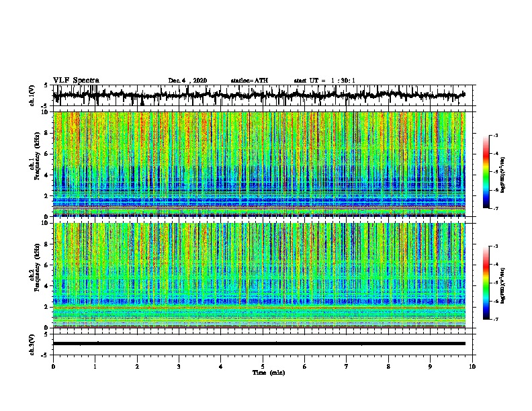Click the 'ch.1(V)' axis label

coord(32,96)
